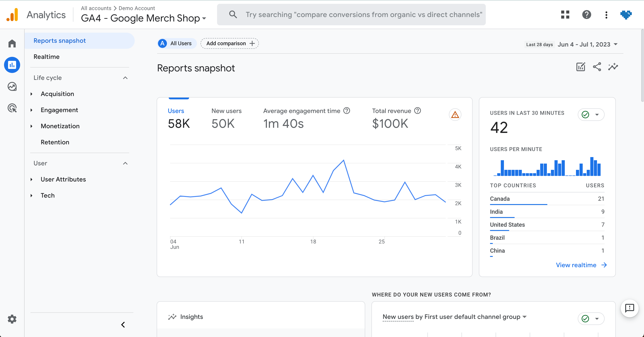Open Retention report
The image size is (644, 337).
55,142
